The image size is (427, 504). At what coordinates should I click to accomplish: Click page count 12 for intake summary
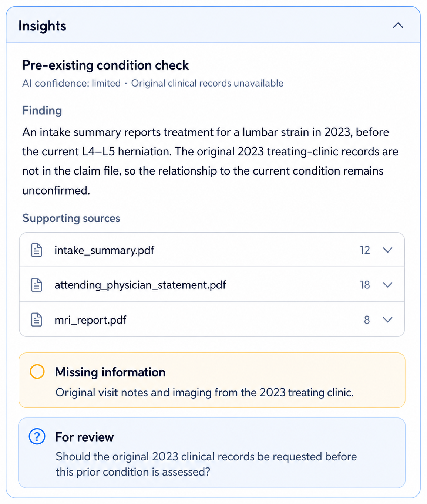pyautogui.click(x=365, y=250)
